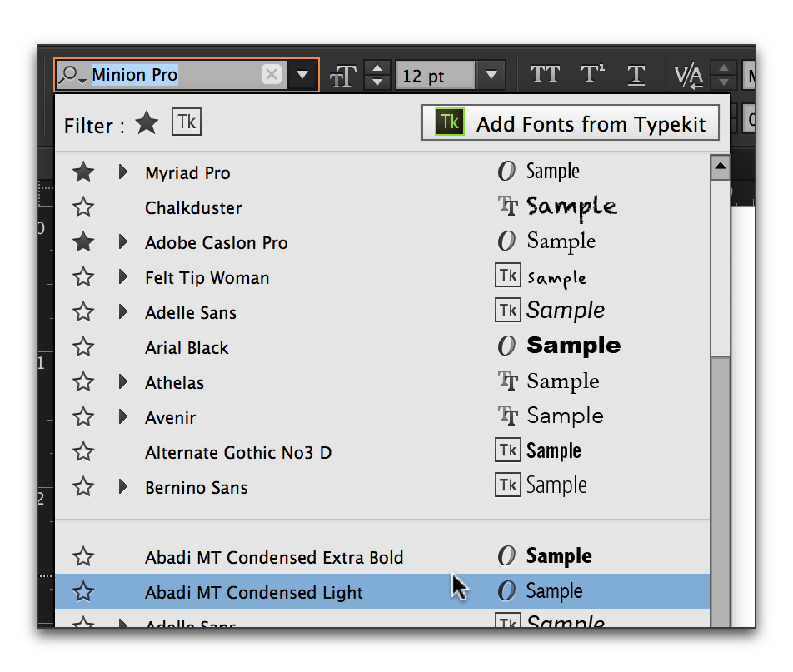Click the VA kerning icon
This screenshot has height=672, width=793.
pos(689,75)
